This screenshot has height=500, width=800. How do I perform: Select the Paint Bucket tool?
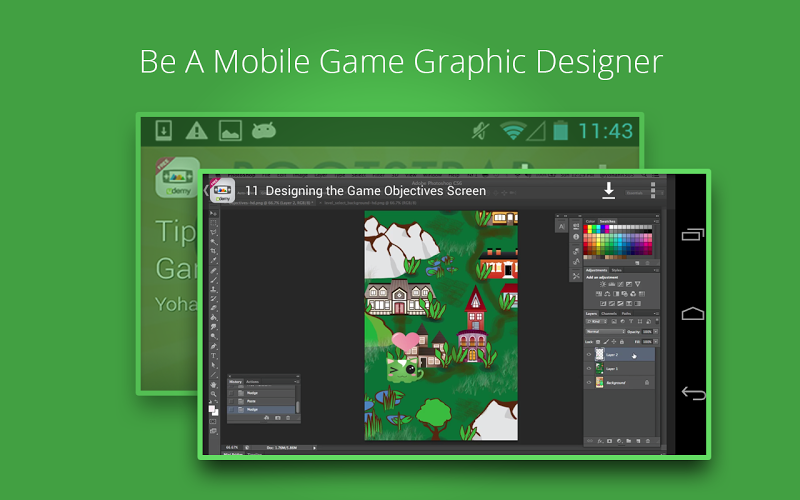tap(213, 318)
